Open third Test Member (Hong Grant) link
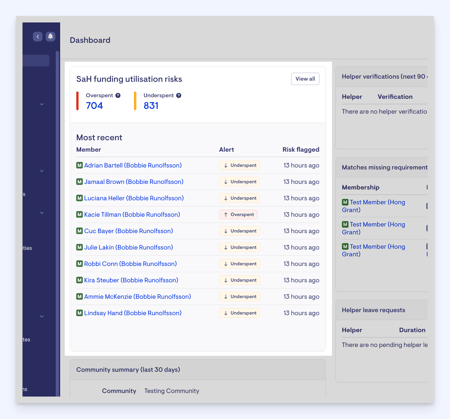The image size is (450, 419). click(374, 250)
